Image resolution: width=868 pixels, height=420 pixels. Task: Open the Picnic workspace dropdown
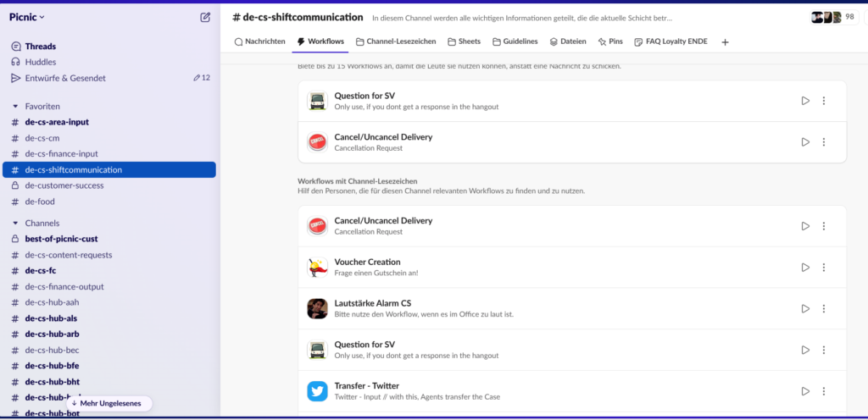click(x=27, y=17)
